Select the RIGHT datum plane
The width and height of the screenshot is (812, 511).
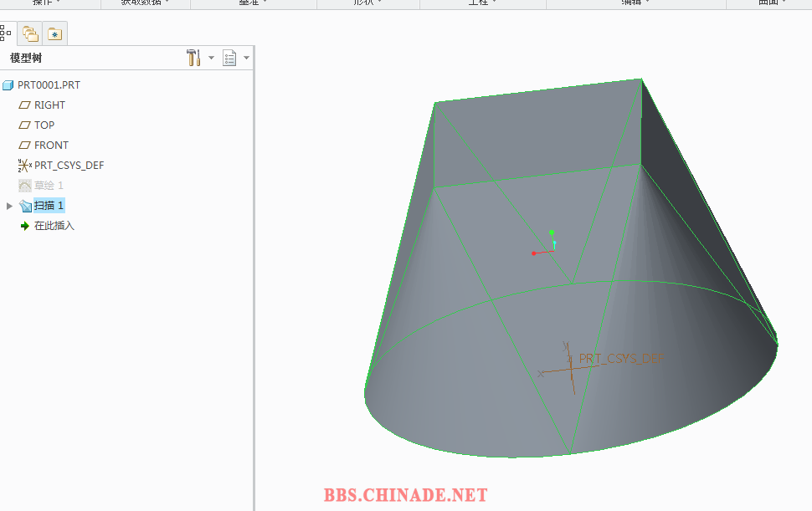pos(49,105)
